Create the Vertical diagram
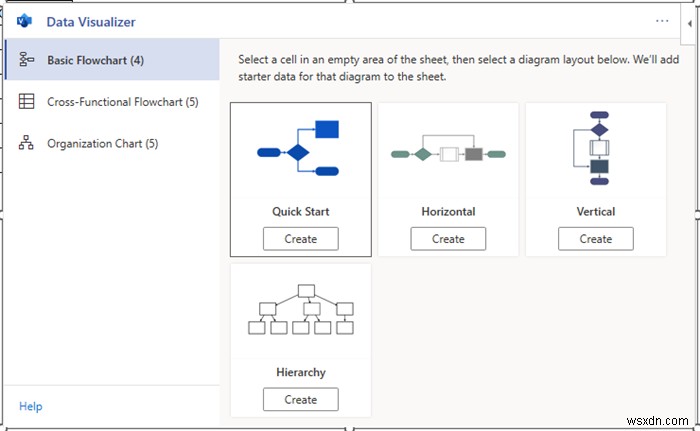Screen dimensions: 700x431 click(596, 239)
